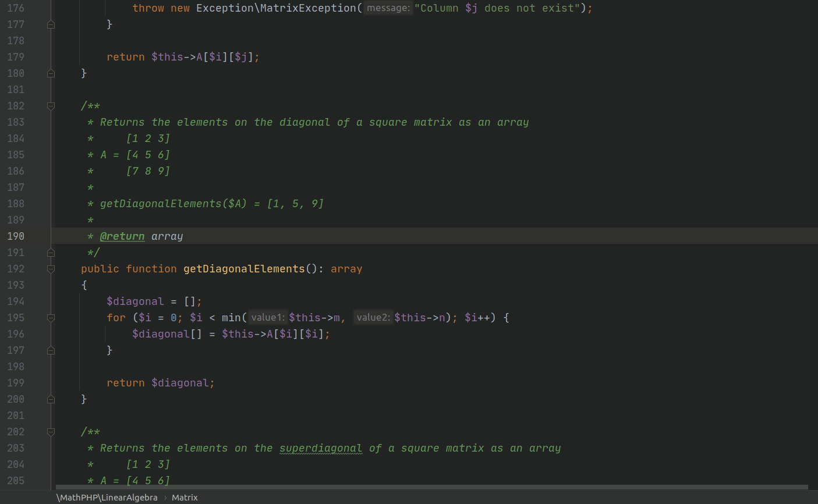Collapse the for loop fold at line 195
The height and width of the screenshot is (504, 818).
pos(51,318)
